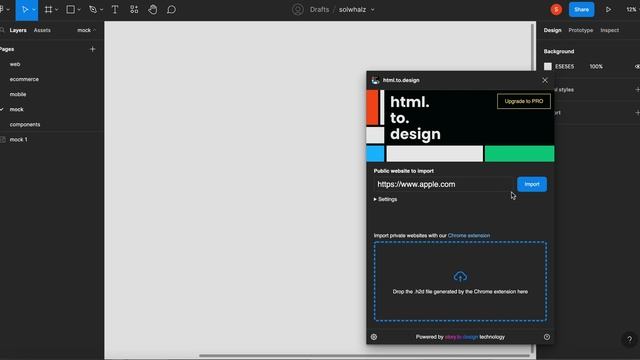640x360 pixels.
Task: Open the Chrome extension link
Action: click(x=469, y=236)
